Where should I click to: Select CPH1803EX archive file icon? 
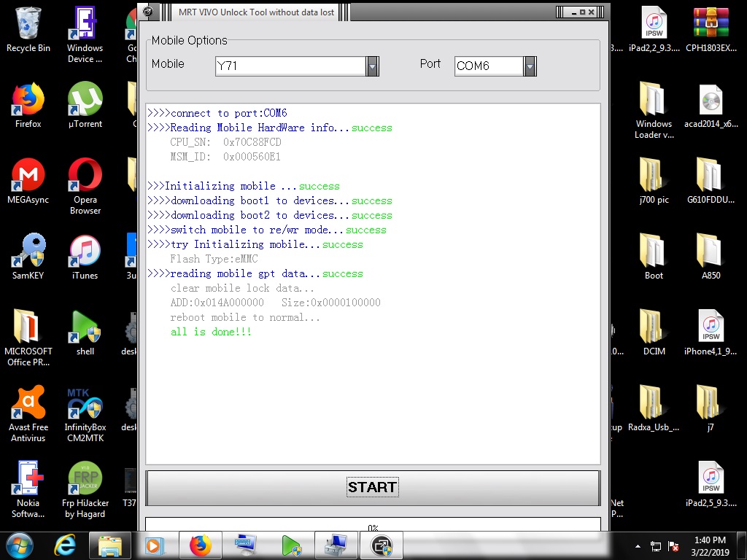(711, 29)
